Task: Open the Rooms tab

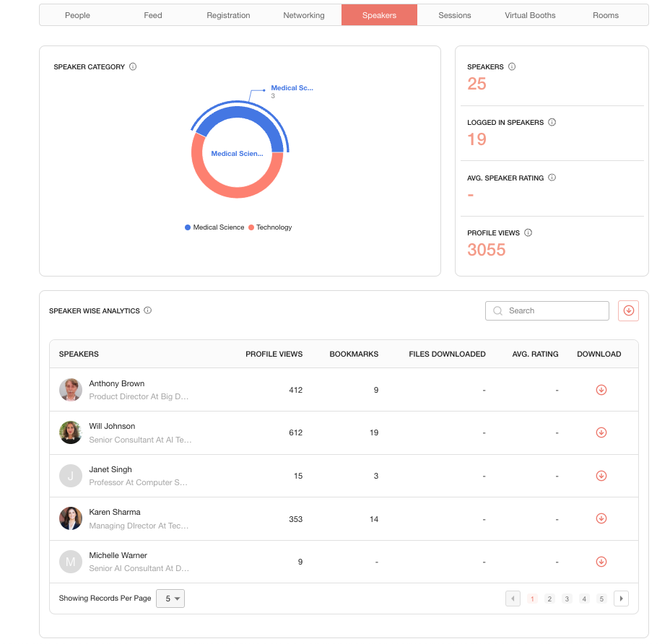Action: click(x=606, y=15)
